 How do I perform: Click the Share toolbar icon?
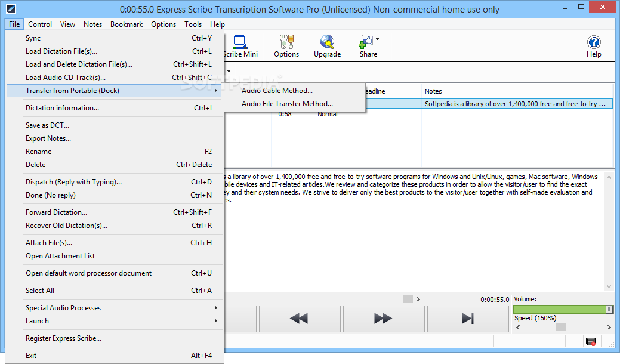point(368,47)
